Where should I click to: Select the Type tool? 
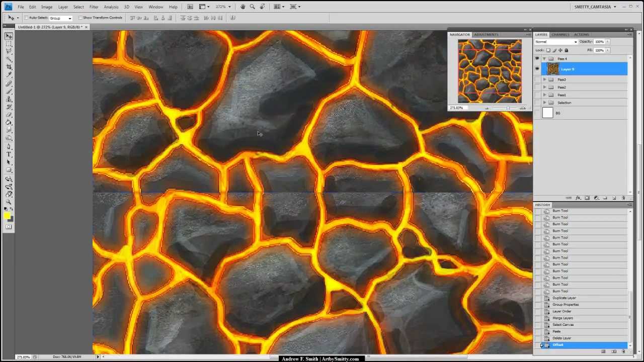(9, 154)
